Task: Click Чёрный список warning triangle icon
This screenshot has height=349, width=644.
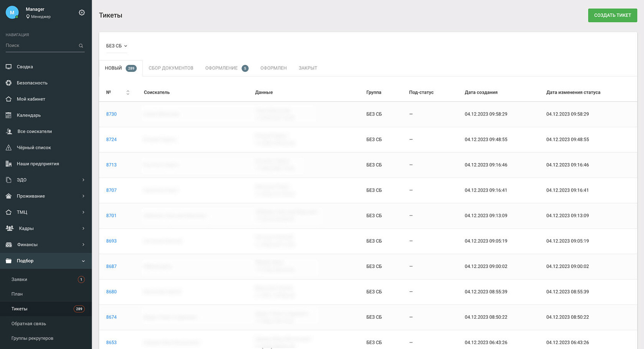Action: coord(8,147)
